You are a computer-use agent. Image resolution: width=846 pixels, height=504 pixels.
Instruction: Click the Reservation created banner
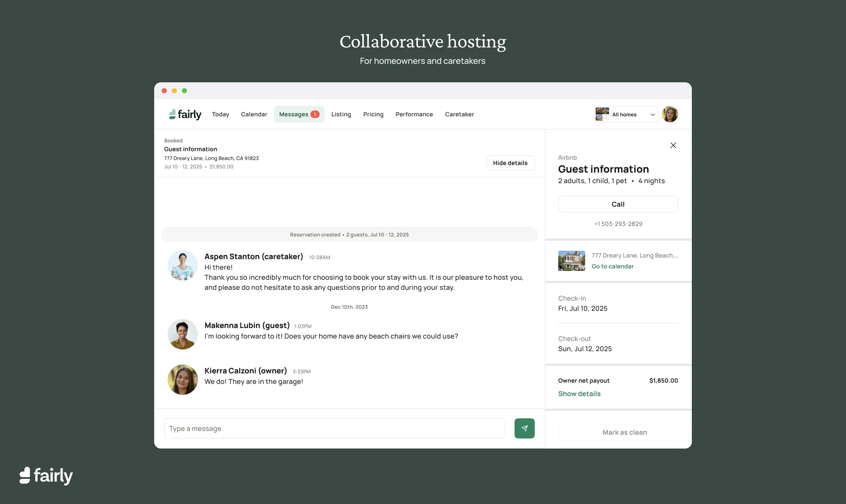point(349,234)
